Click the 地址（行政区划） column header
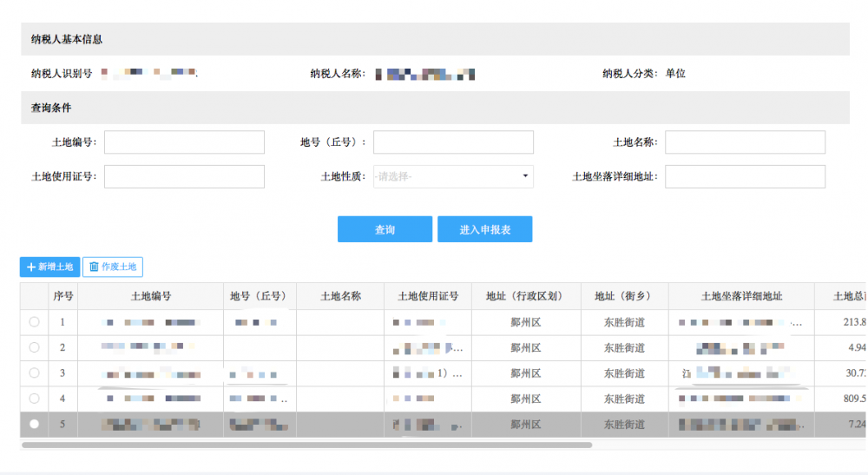The height and width of the screenshot is (475, 868). tap(526, 296)
